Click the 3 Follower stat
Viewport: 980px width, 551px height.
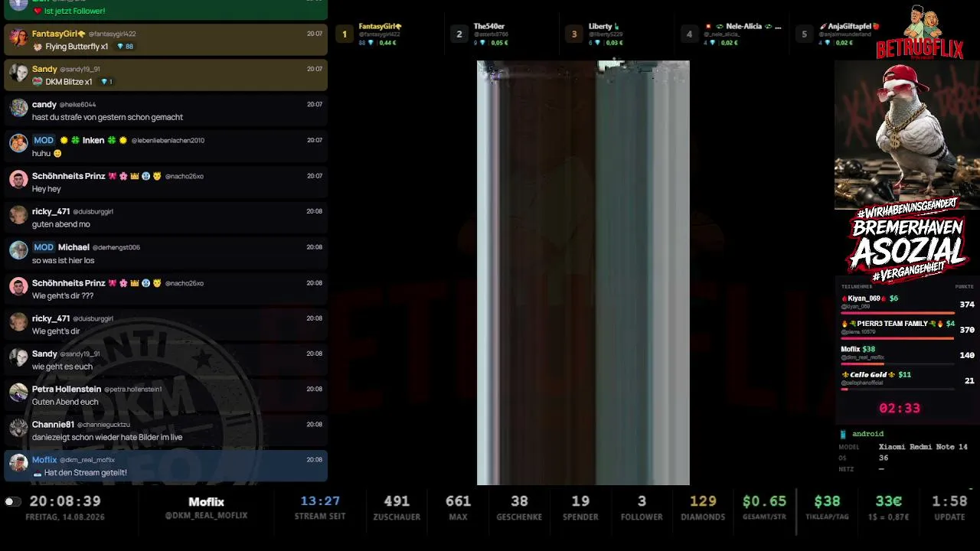[642, 507]
